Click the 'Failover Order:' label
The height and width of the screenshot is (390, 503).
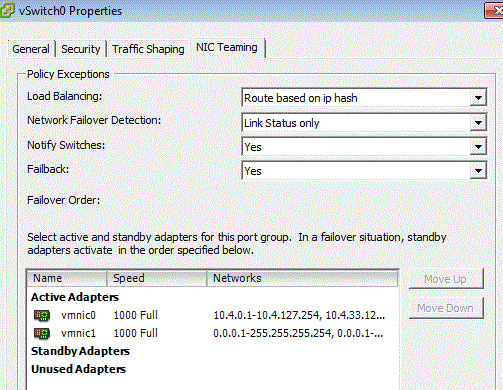[63, 200]
